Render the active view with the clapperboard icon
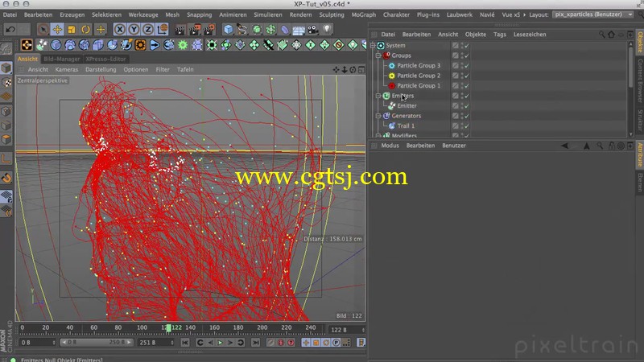Image resolution: width=644 pixels, height=362 pixels. (180, 30)
